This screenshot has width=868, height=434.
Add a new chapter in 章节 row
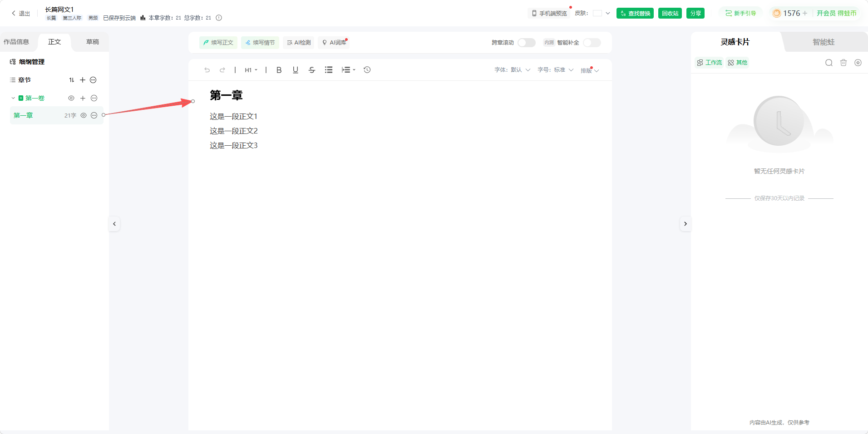(83, 80)
